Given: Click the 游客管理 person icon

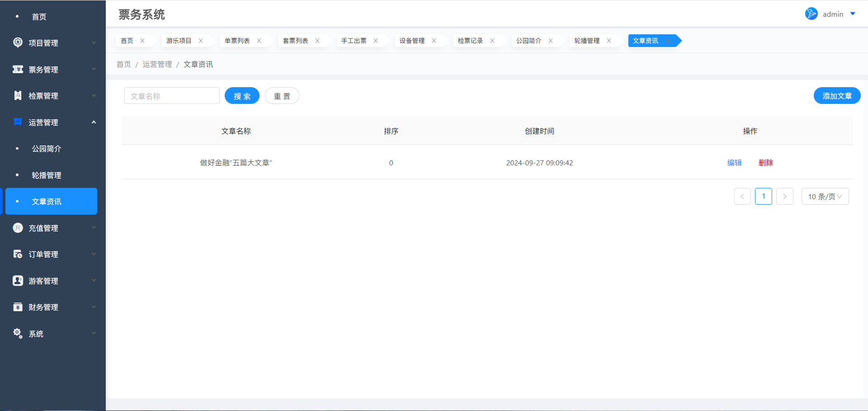Looking at the screenshot, I should click(18, 280).
